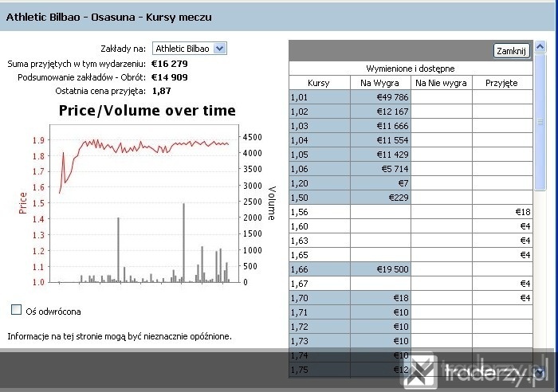The image size is (558, 392).
Task: Tick the Oś odwrócona checkbox
Action: [17, 310]
